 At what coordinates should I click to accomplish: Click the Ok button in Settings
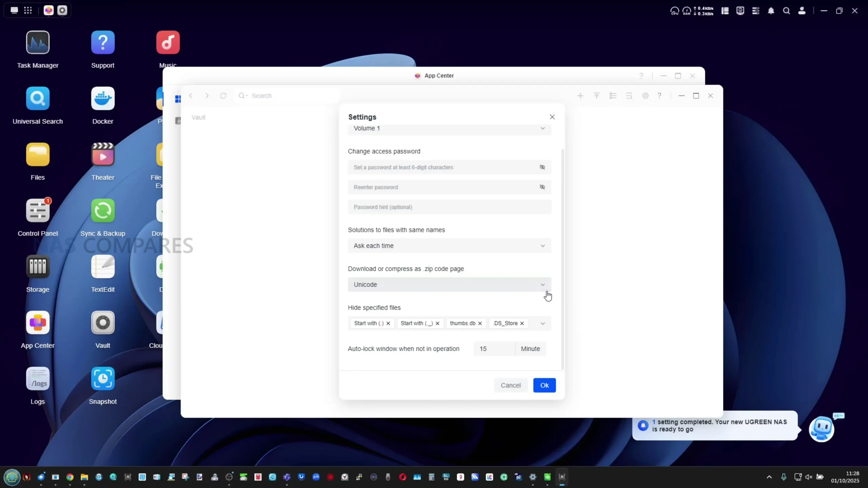544,385
